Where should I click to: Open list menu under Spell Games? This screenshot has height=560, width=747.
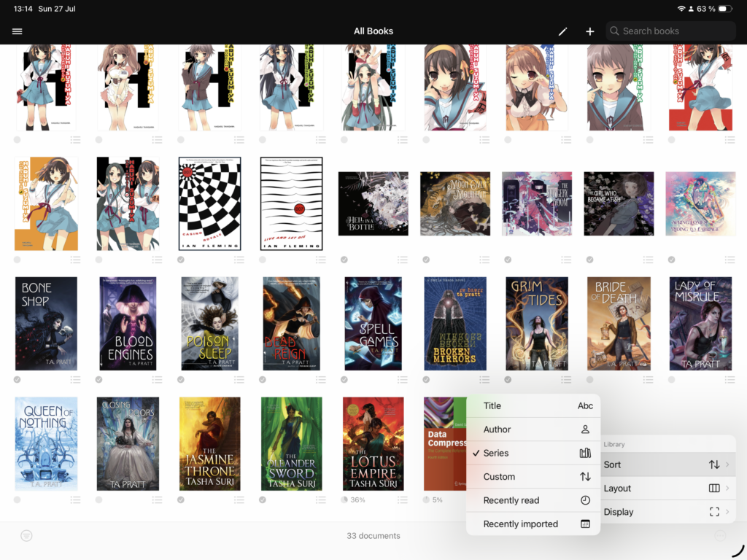point(403,379)
